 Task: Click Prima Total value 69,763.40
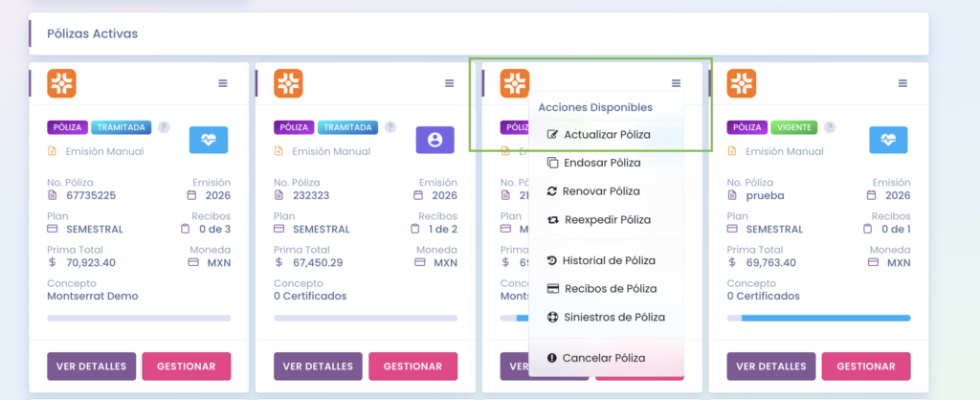[770, 262]
